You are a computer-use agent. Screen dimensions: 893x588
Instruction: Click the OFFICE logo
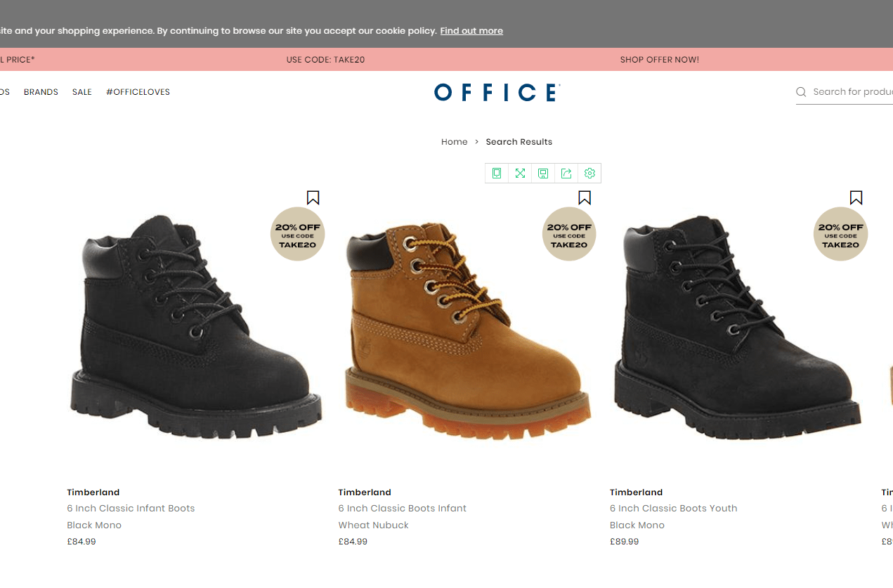(497, 93)
